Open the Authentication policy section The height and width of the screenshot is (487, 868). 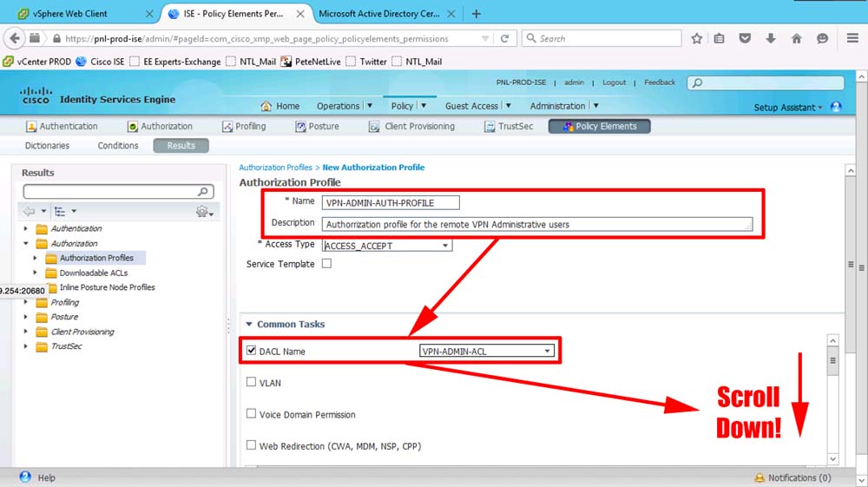(62, 126)
